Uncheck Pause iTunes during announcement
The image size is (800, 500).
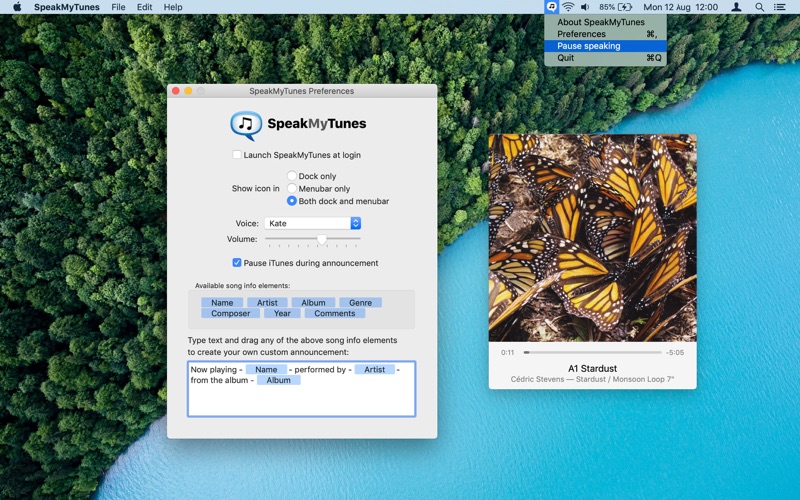tap(237, 263)
